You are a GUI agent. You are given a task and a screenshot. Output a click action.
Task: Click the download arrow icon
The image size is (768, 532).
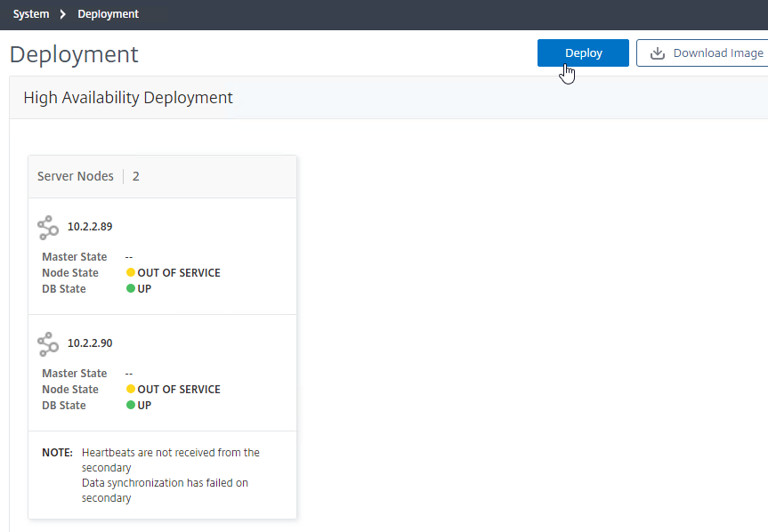click(658, 52)
